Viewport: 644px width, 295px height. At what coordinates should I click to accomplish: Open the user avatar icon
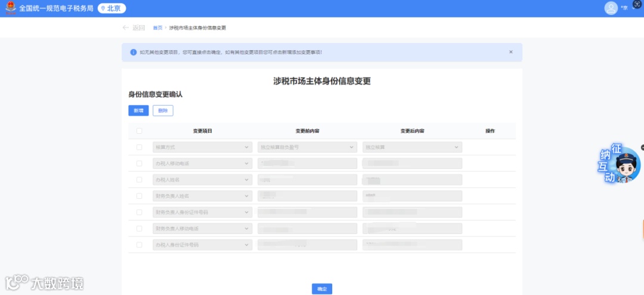(611, 8)
